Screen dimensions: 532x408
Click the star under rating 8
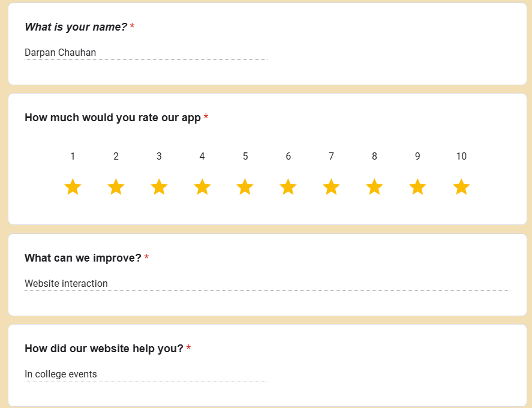tap(374, 187)
